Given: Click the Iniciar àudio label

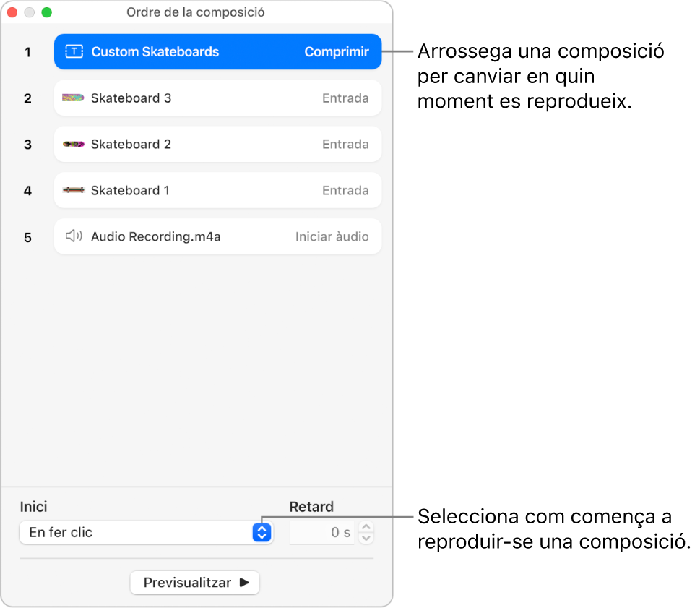Looking at the screenshot, I should coord(332,237).
